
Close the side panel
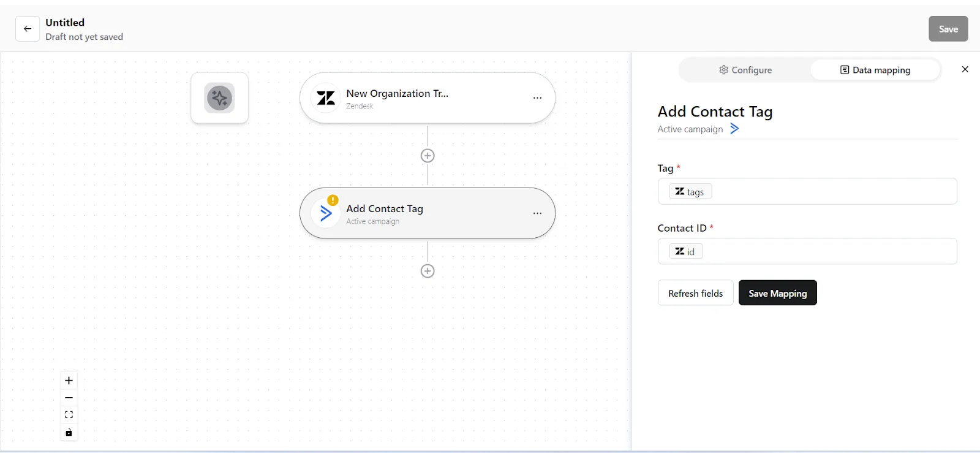coord(965,69)
